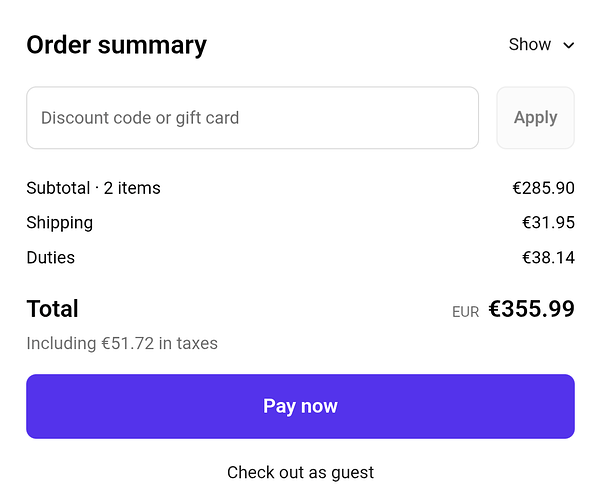Click the EUR currency code
Viewport: 601px width, 500px height.
(x=465, y=312)
